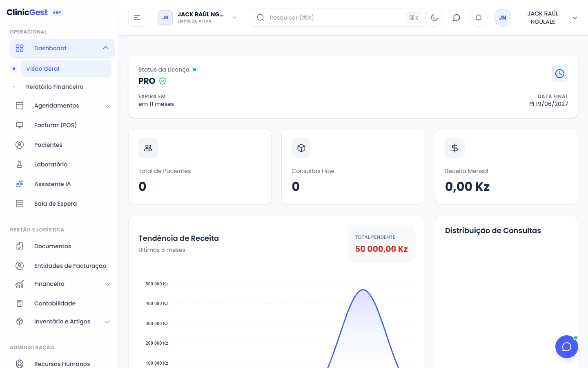Click the Inventário e Artigos box icon
The height and width of the screenshot is (368, 588).
click(x=20, y=321)
